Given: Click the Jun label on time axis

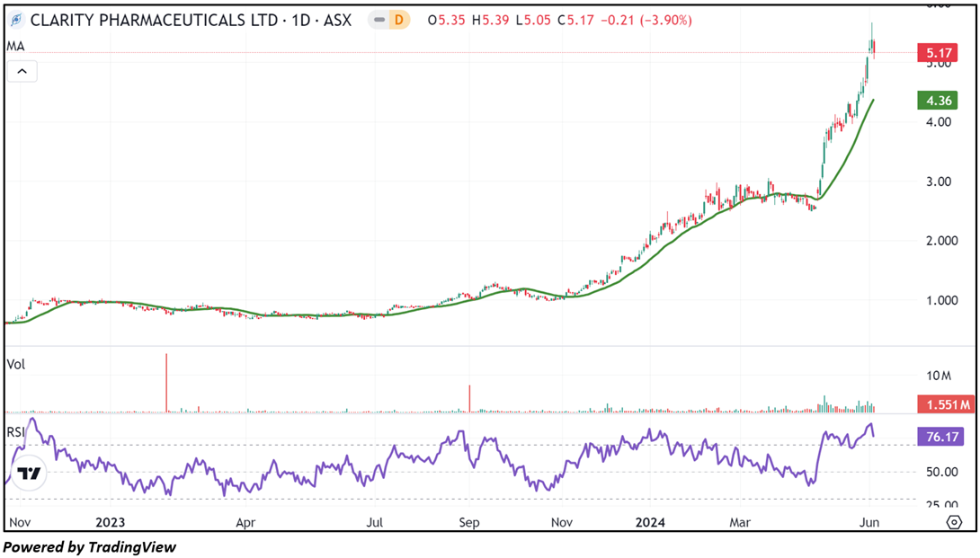Looking at the screenshot, I should pos(869,522).
